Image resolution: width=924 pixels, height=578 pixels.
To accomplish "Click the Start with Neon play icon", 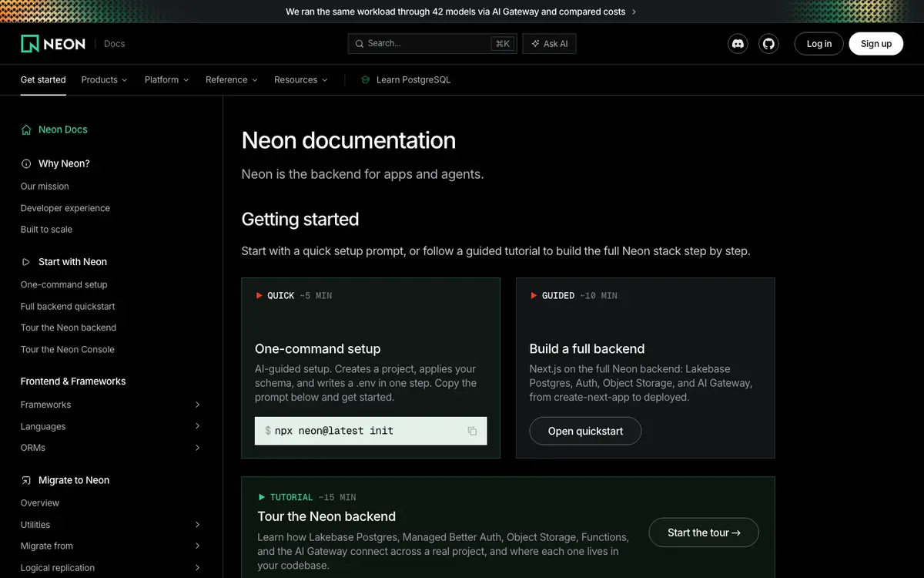I will (x=26, y=262).
